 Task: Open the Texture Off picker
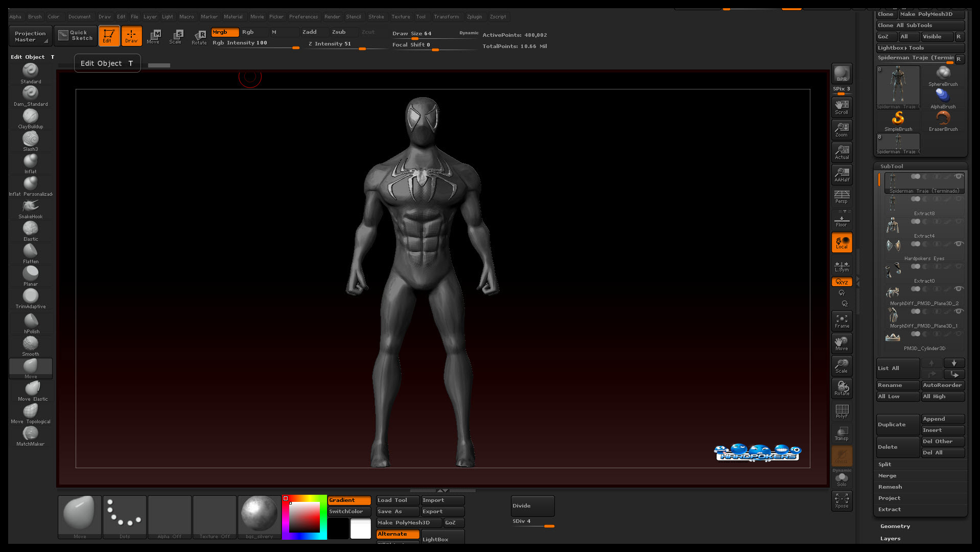[x=215, y=517]
